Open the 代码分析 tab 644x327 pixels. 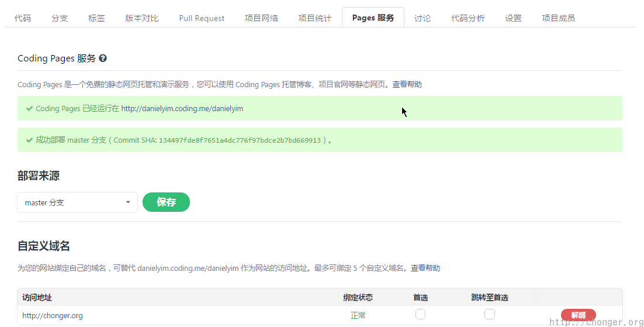[x=468, y=18]
